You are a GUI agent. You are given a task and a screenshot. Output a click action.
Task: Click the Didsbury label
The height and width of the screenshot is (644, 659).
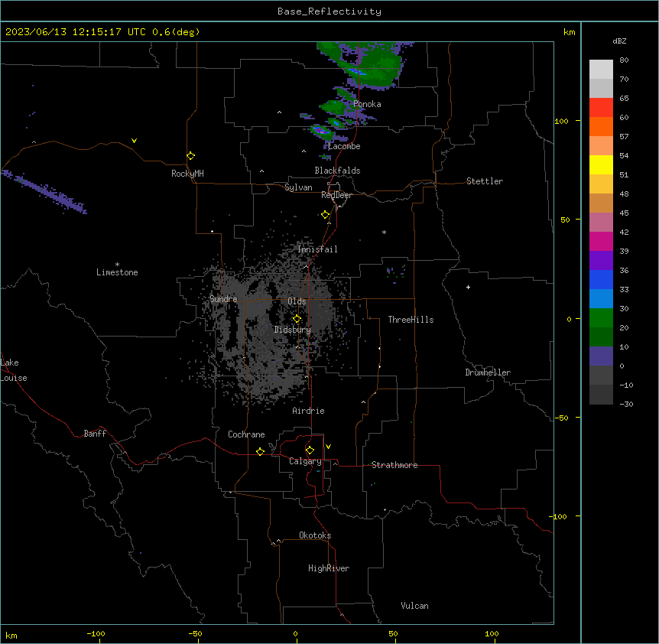[x=293, y=330]
